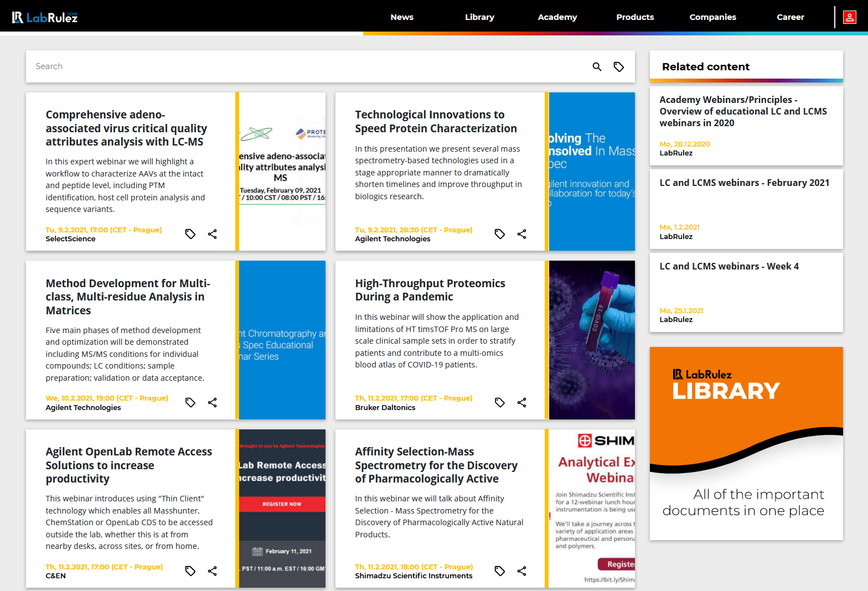Open the user account icon
The image size is (868, 591).
coord(849,17)
